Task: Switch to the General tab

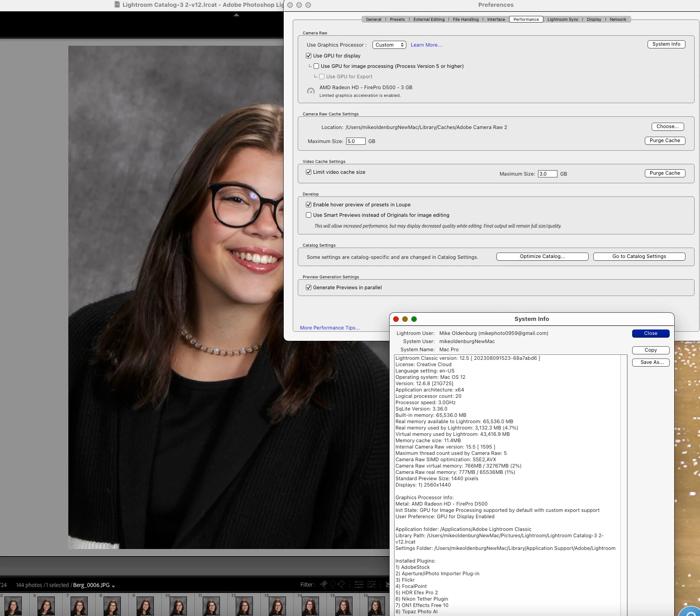Action: (374, 19)
